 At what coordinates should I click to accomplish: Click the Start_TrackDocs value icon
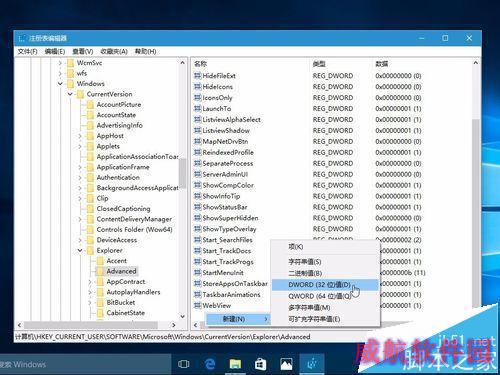(x=198, y=251)
